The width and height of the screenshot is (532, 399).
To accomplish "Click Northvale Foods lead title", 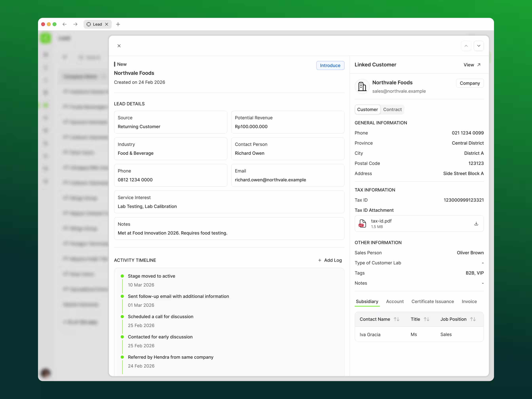I will point(134,73).
